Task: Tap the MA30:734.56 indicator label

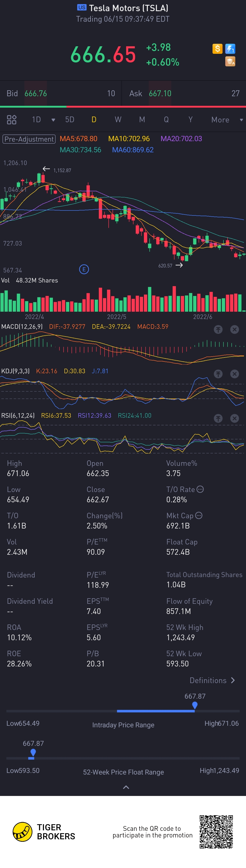Action: [x=80, y=150]
